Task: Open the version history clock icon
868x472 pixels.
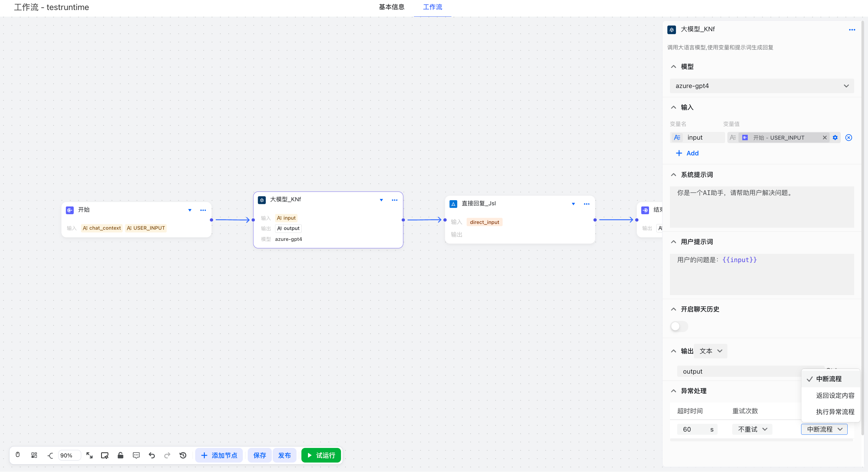Action: pos(183,455)
